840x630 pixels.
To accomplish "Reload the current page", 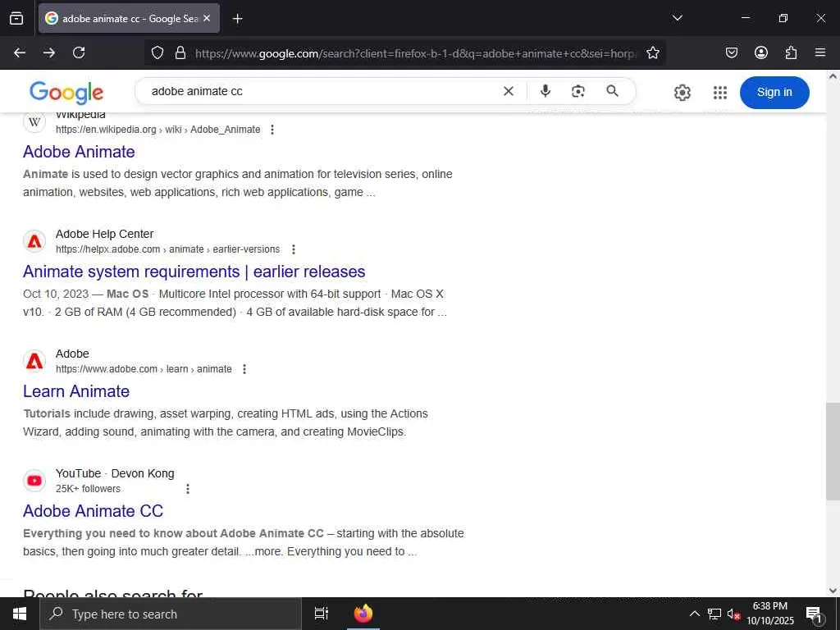I will coord(79,52).
